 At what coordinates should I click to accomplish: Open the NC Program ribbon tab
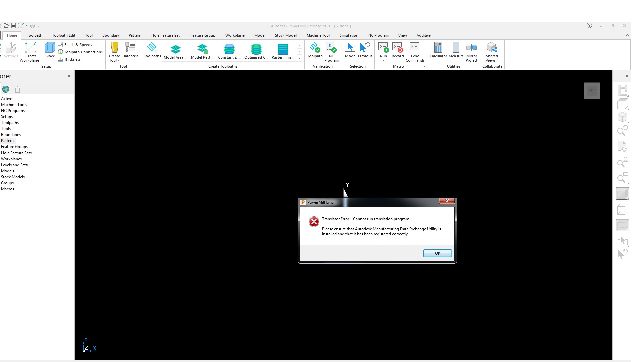pos(378,35)
